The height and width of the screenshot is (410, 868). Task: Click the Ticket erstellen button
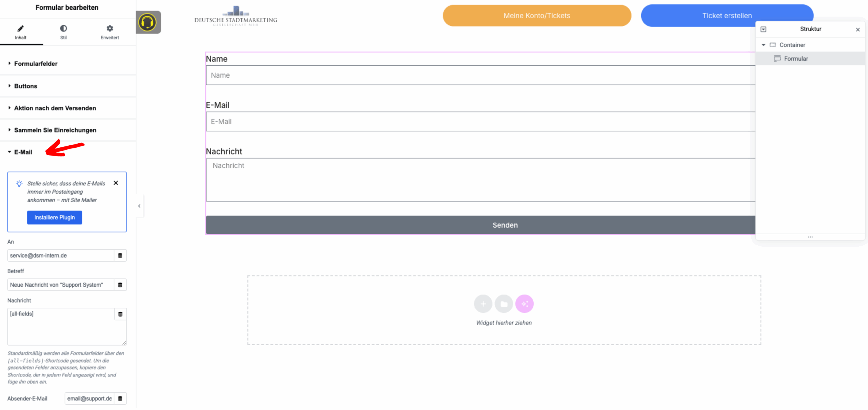(727, 15)
